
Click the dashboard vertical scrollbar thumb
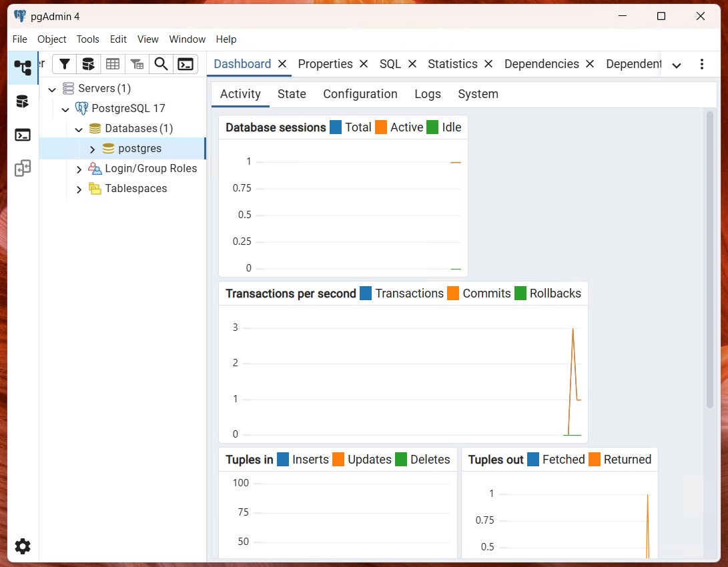(709, 259)
